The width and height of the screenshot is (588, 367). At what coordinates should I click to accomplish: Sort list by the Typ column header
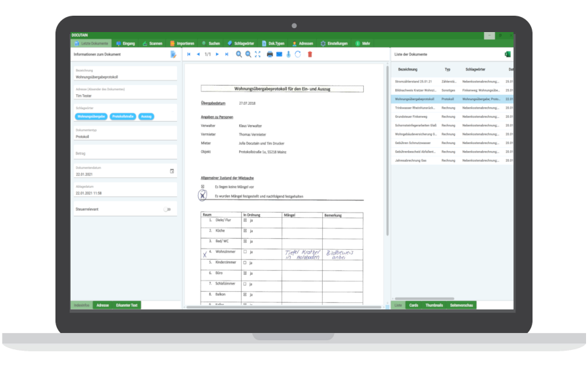coord(448,69)
